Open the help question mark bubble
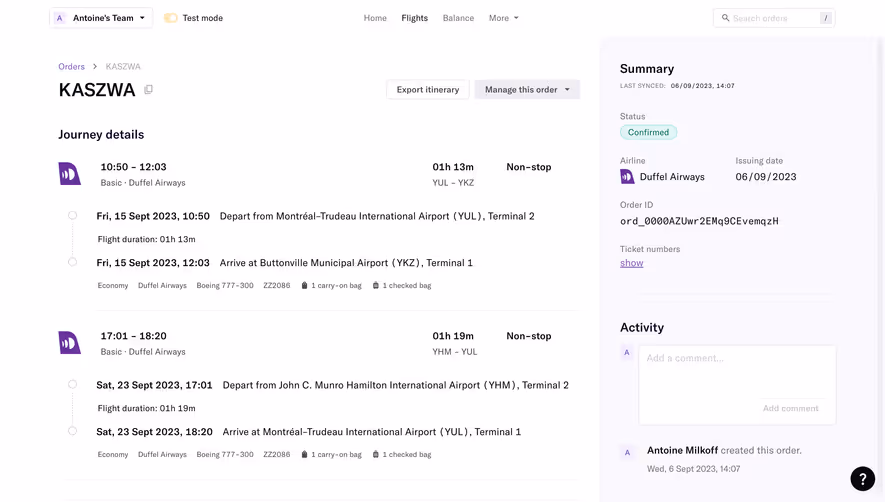Image resolution: width=885 pixels, height=502 pixels. pyautogui.click(x=862, y=479)
